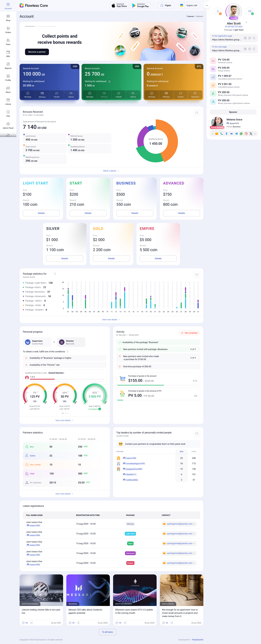Open Details for the BUSINESS package

point(135,213)
